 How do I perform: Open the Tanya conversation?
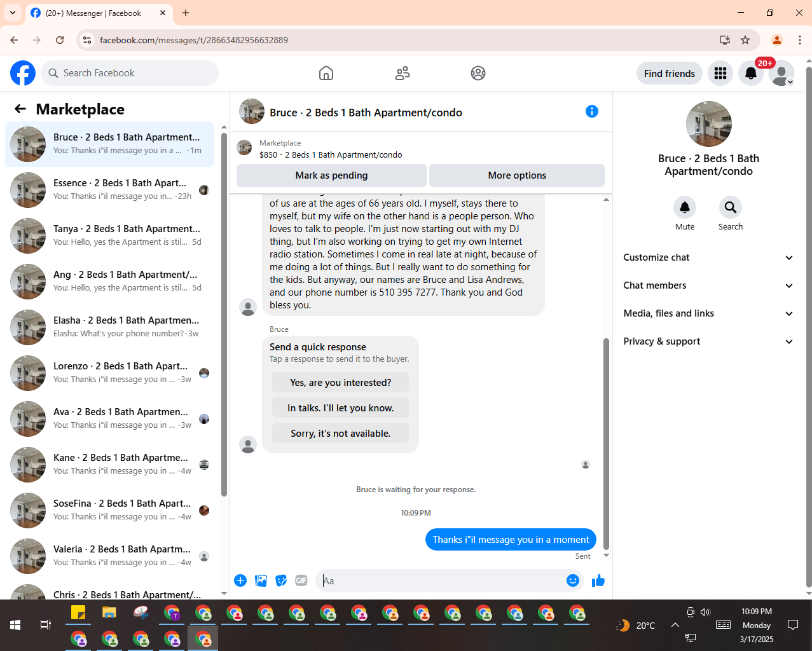pyautogui.click(x=109, y=236)
